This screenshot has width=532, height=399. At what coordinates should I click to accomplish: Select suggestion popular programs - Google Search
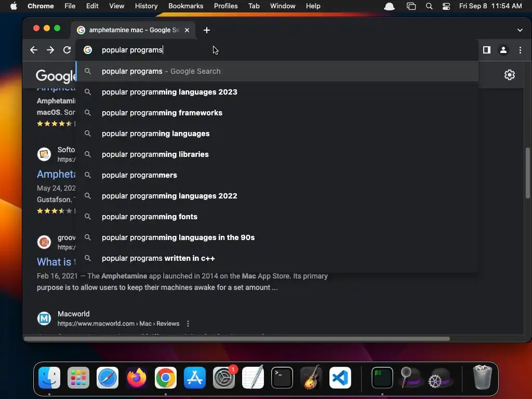click(x=277, y=71)
